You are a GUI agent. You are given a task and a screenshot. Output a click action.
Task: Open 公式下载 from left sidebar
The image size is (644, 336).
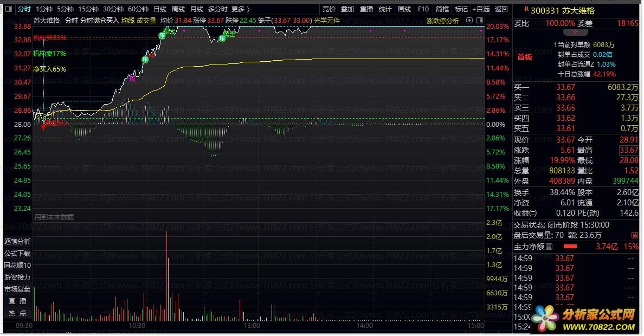17,254
